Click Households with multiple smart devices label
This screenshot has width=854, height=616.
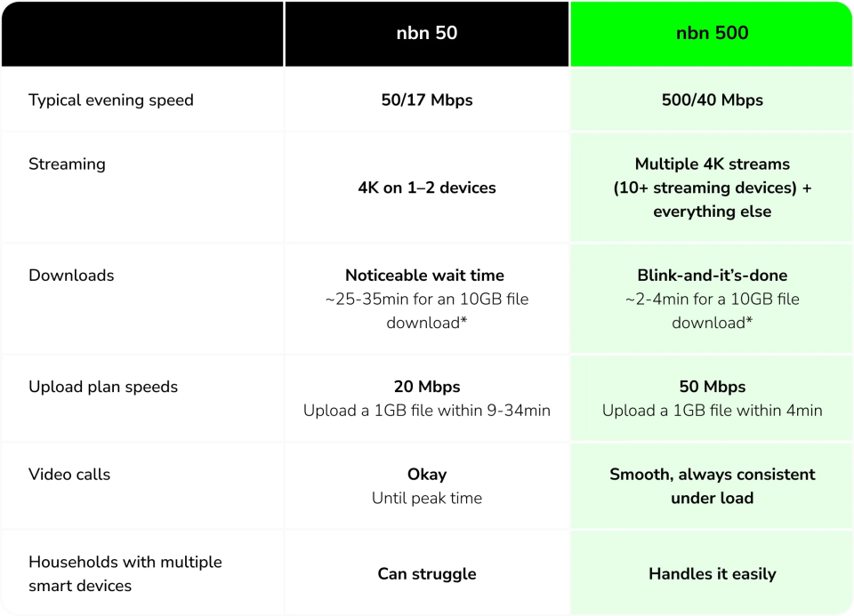pos(125,573)
